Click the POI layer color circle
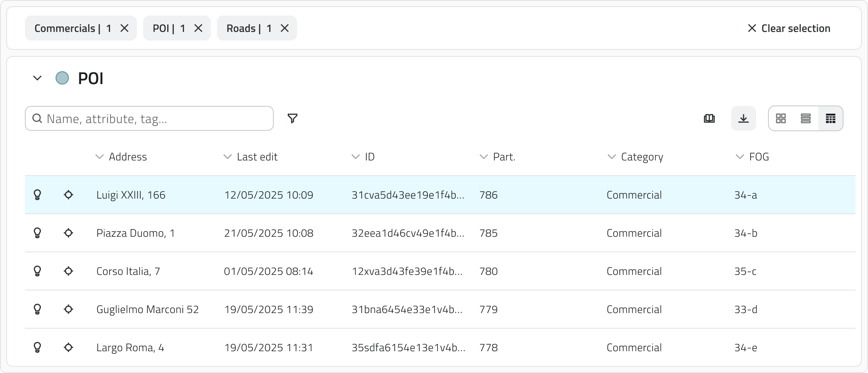Image resolution: width=868 pixels, height=373 pixels. click(62, 78)
